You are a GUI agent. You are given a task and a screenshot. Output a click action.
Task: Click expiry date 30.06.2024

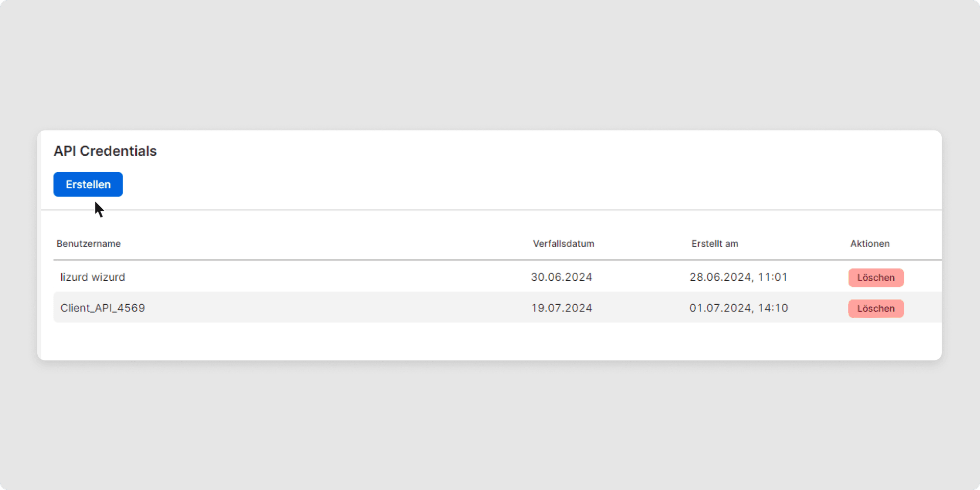pyautogui.click(x=561, y=277)
